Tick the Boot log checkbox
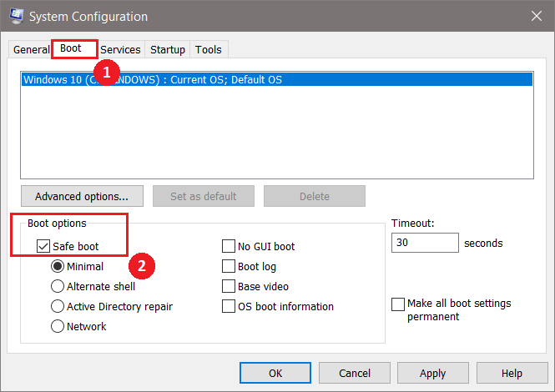Viewport: 555px width, 392px height. point(228,267)
